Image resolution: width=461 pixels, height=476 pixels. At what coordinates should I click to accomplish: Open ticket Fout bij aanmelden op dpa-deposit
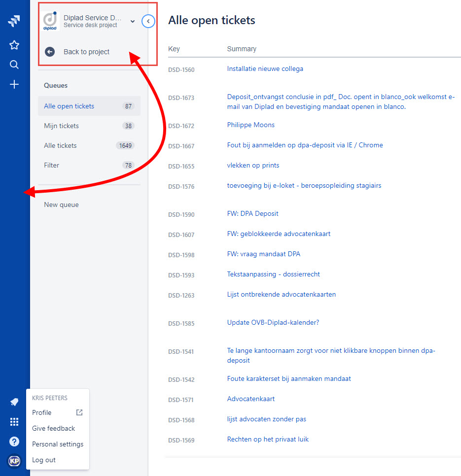click(x=305, y=145)
